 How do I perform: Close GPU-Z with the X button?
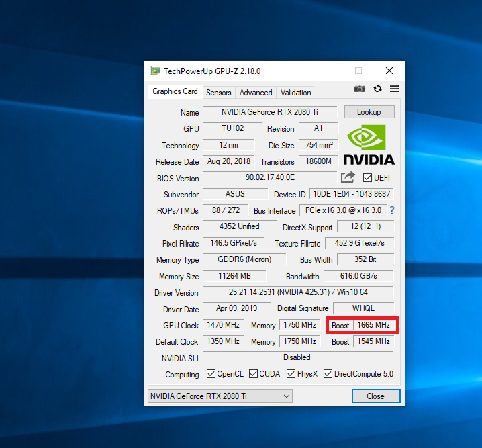pyautogui.click(x=389, y=71)
